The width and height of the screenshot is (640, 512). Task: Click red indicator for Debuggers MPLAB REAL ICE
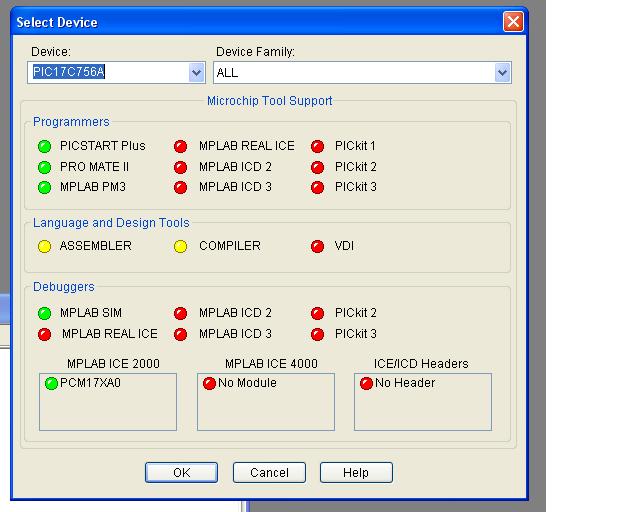pyautogui.click(x=44, y=334)
